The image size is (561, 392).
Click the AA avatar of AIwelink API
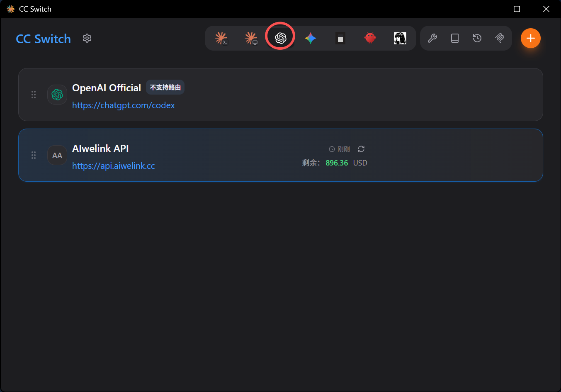57,155
